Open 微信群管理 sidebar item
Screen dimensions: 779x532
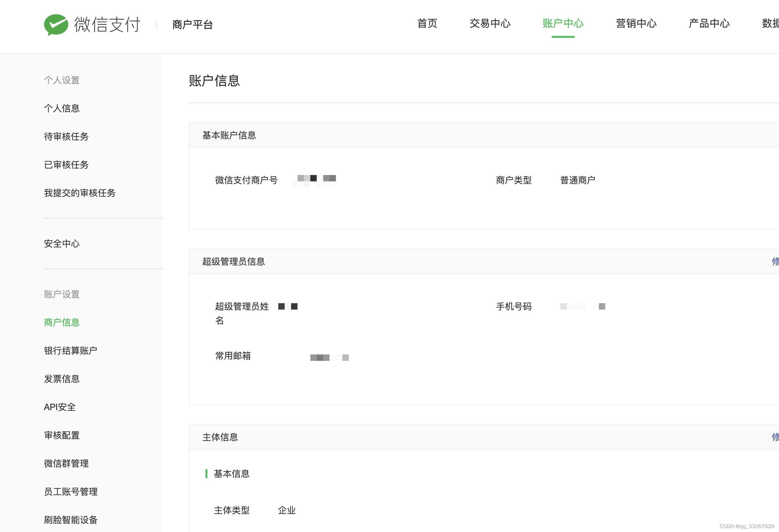coord(66,463)
